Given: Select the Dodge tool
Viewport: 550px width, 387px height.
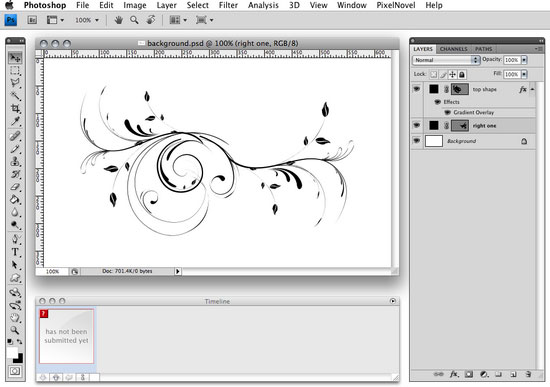Looking at the screenshot, I should click(x=15, y=225).
